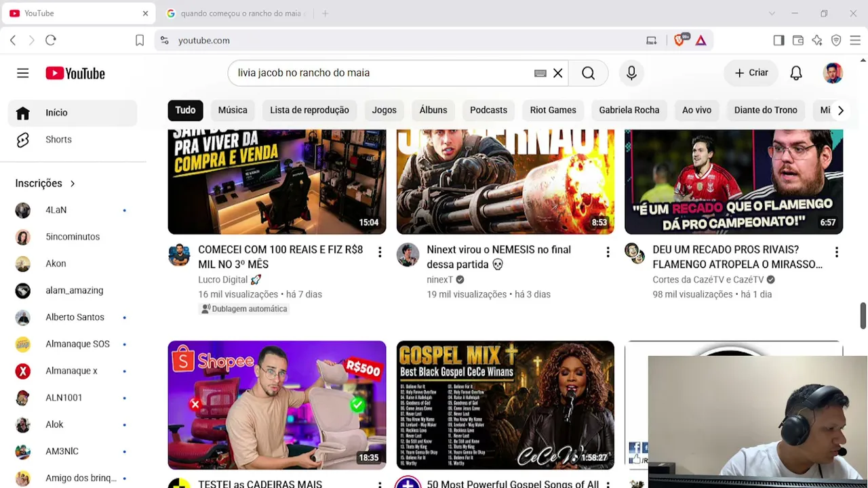Go back with the browser back arrow
This screenshot has height=488, width=868.
pos(13,41)
